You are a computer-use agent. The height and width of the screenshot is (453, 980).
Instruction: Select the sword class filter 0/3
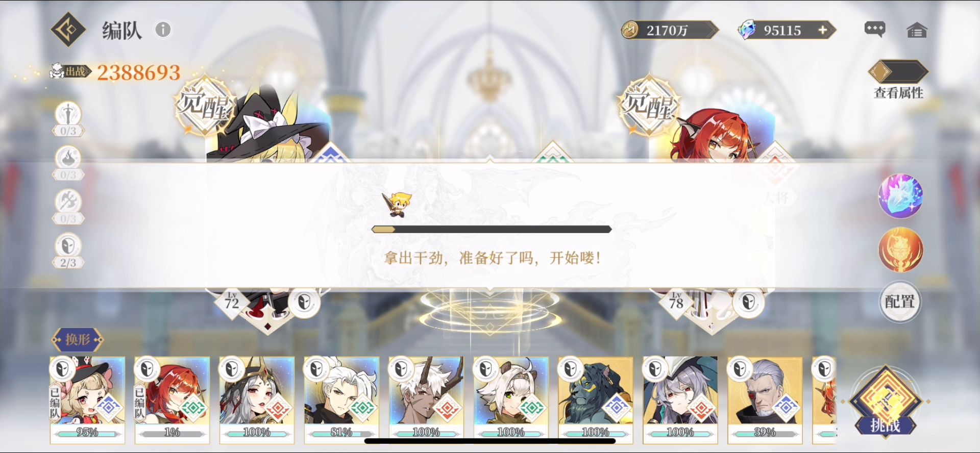pyautogui.click(x=68, y=119)
